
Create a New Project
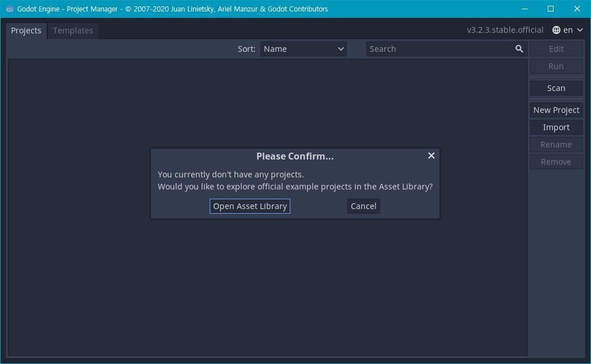pos(556,110)
